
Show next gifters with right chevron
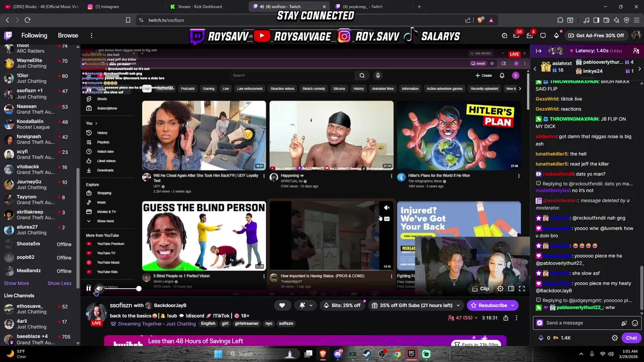pos(639,68)
